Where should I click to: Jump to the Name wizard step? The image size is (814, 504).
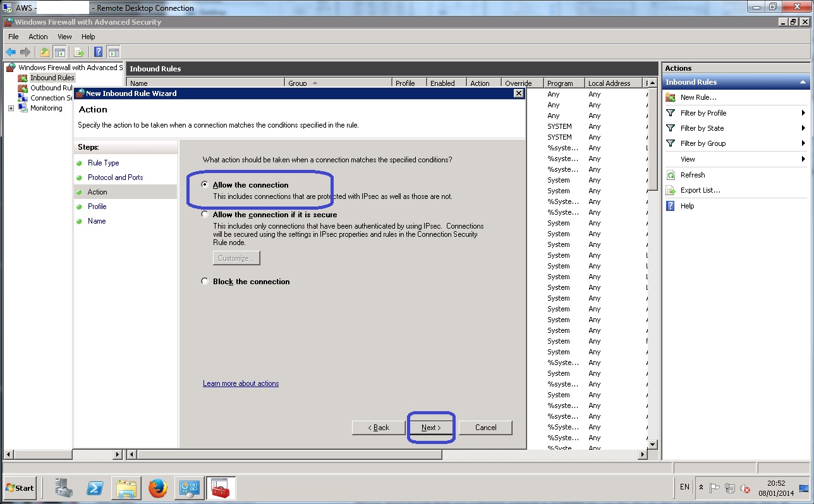click(x=97, y=221)
